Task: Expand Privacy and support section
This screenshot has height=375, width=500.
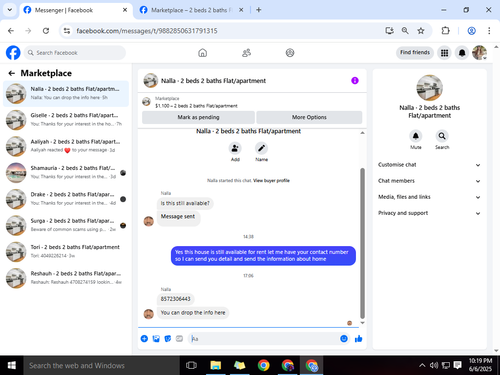Action: [x=429, y=213]
